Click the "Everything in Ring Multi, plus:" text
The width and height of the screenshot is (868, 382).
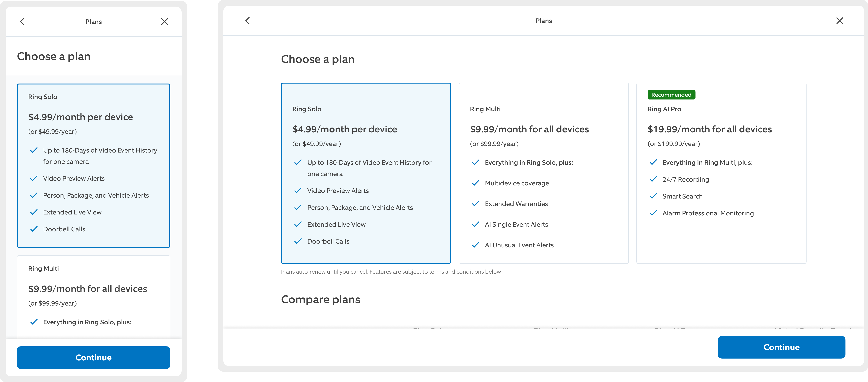click(x=707, y=163)
